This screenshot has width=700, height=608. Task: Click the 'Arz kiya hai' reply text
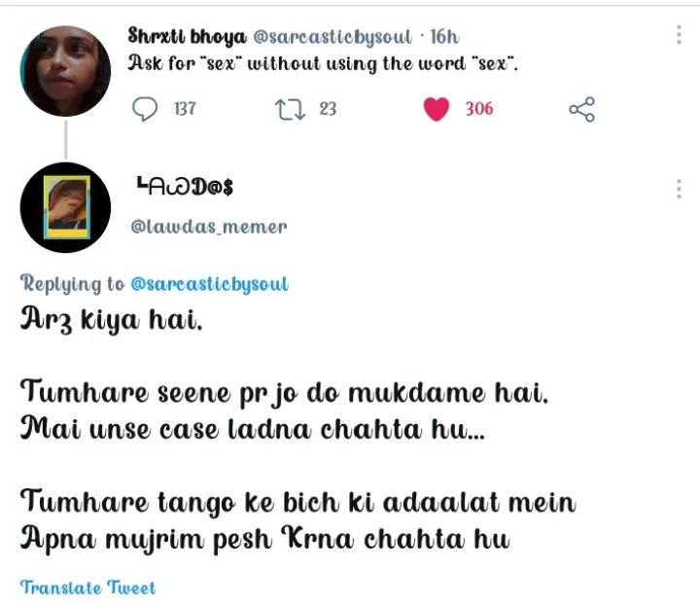112,321
